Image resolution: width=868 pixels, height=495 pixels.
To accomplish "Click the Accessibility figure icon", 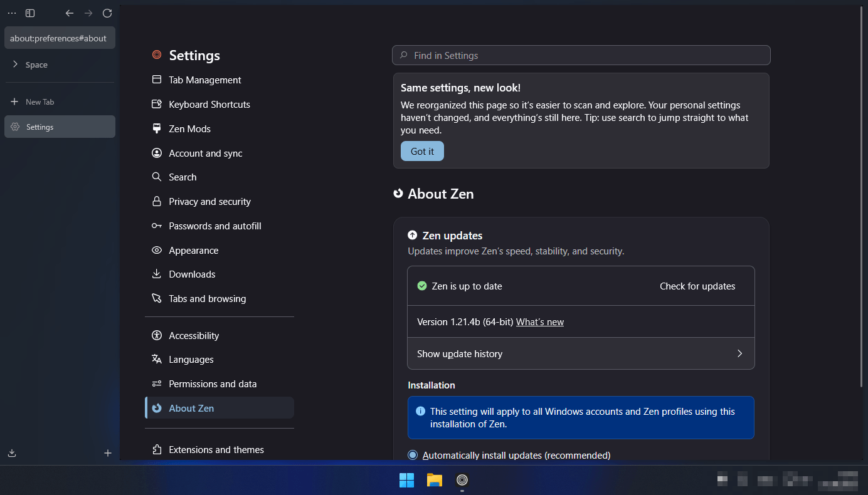I will [157, 335].
